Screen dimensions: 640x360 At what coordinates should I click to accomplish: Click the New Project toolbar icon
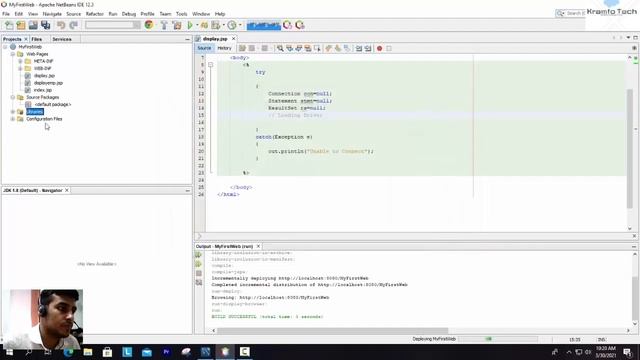(x=21, y=25)
